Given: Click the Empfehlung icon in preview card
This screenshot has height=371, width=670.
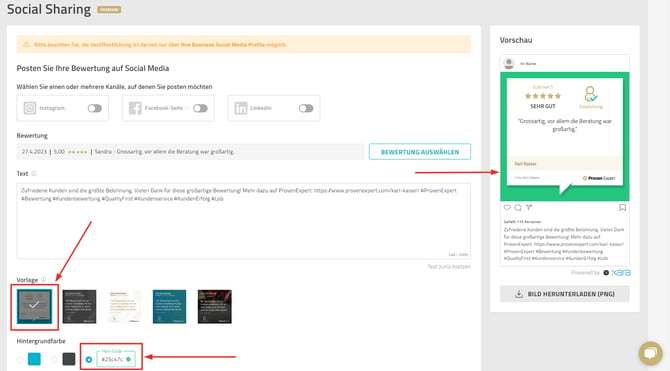Looking at the screenshot, I should pyautogui.click(x=591, y=94).
